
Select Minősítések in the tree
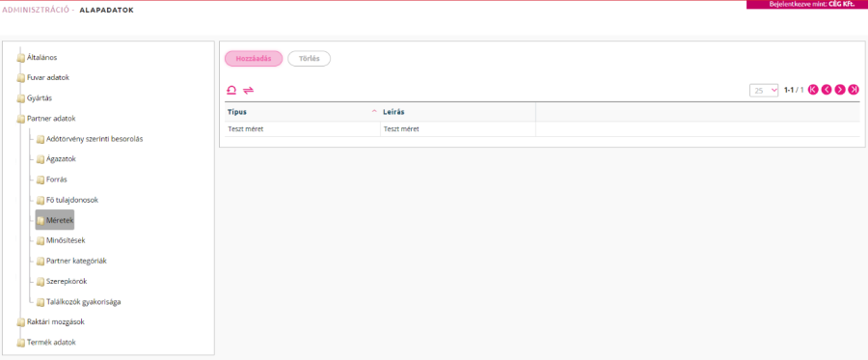coord(66,240)
